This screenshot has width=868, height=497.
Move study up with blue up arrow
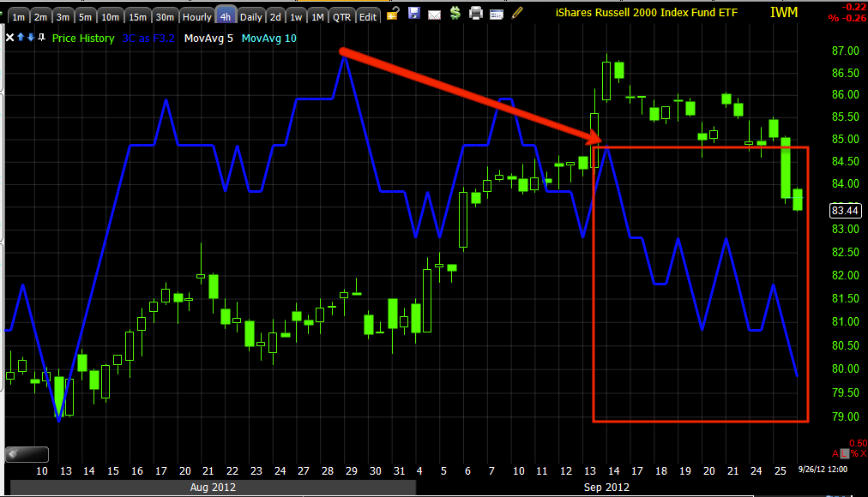click(21, 37)
